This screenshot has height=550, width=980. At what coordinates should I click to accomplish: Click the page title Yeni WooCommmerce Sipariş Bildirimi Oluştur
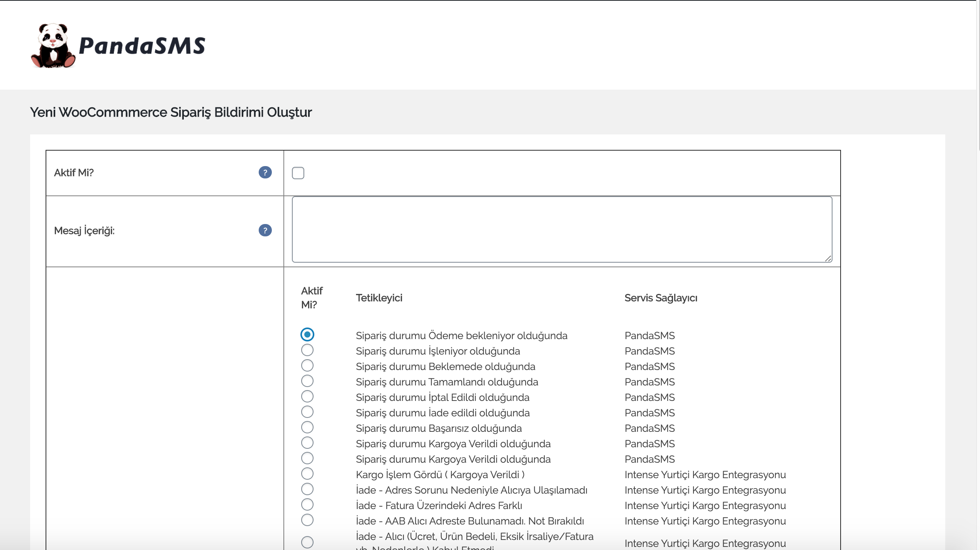click(171, 112)
